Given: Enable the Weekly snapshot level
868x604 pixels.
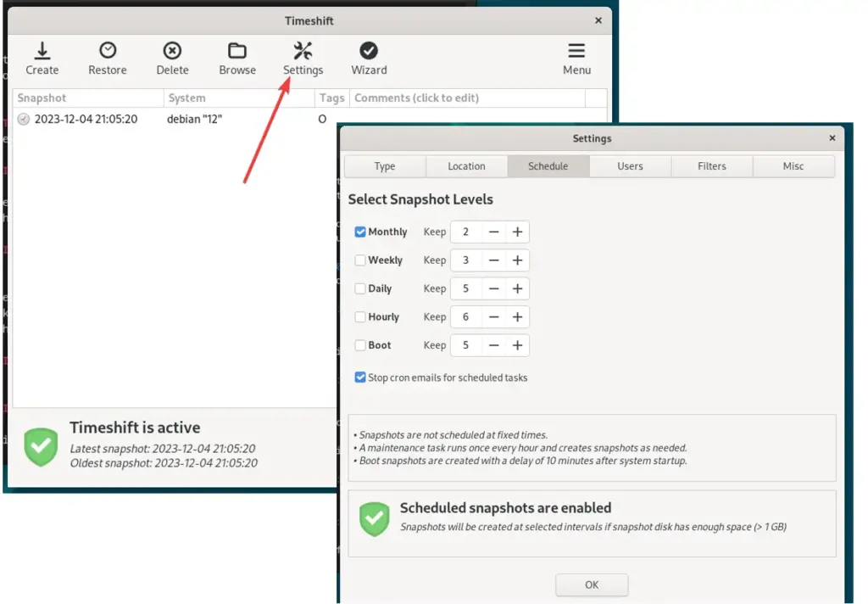Looking at the screenshot, I should 359,260.
